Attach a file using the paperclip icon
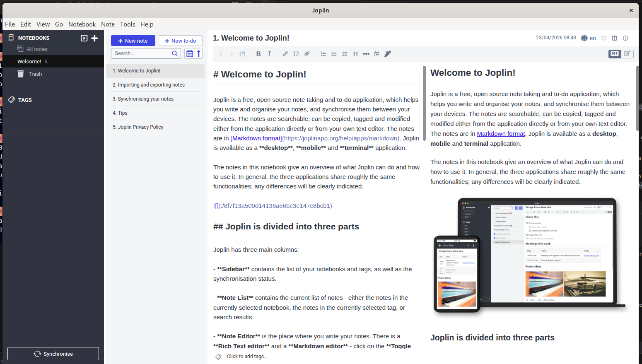Screen dimensions: 642x364 307,54
